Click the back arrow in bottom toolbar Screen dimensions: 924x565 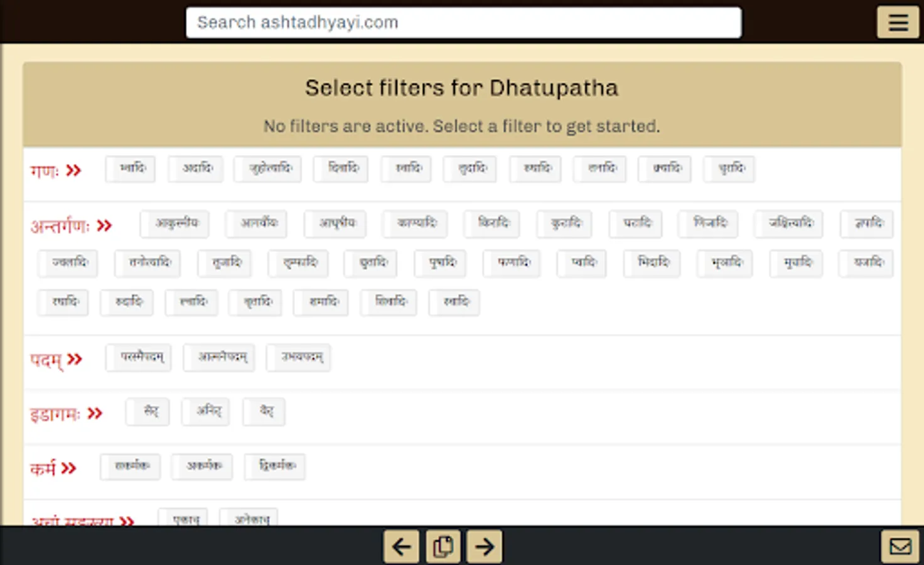[401, 546]
